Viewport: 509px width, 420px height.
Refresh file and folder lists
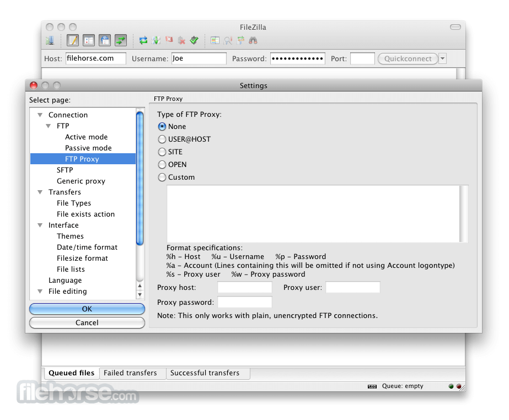click(143, 41)
